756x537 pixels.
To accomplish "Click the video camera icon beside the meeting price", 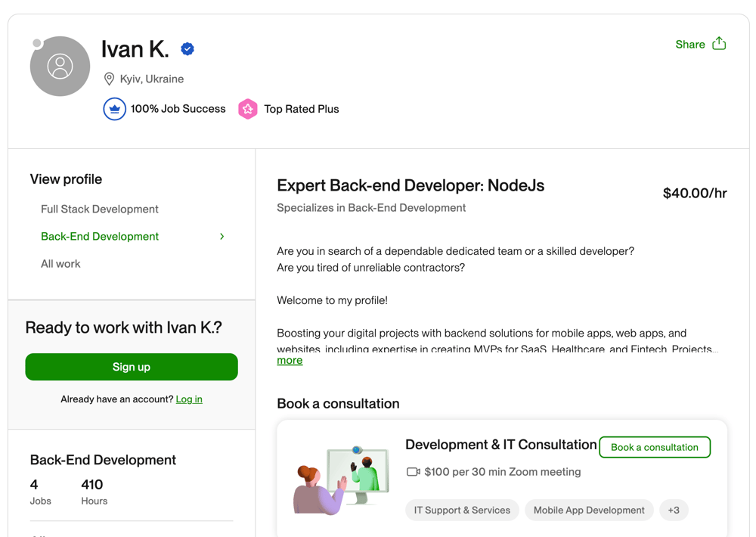I will pyautogui.click(x=413, y=471).
